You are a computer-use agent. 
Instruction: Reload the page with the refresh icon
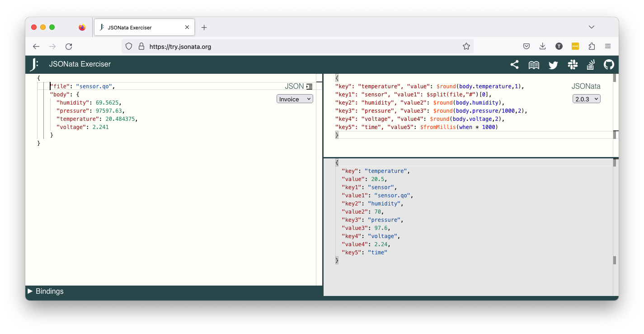coord(69,46)
